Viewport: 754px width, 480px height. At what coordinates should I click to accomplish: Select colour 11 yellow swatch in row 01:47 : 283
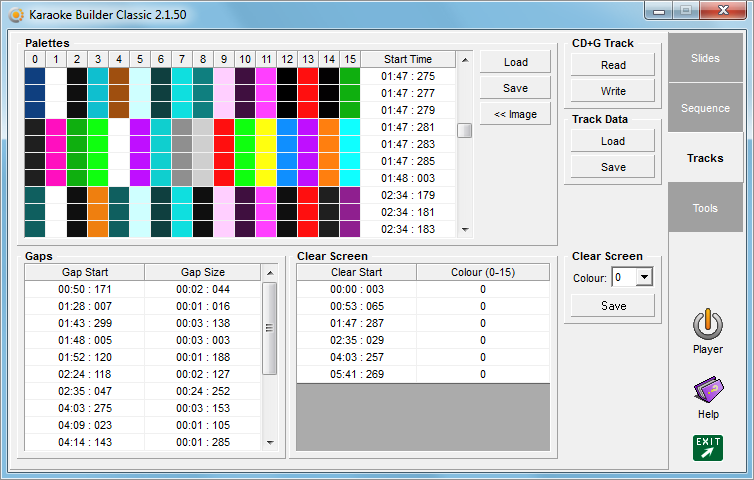(266, 144)
